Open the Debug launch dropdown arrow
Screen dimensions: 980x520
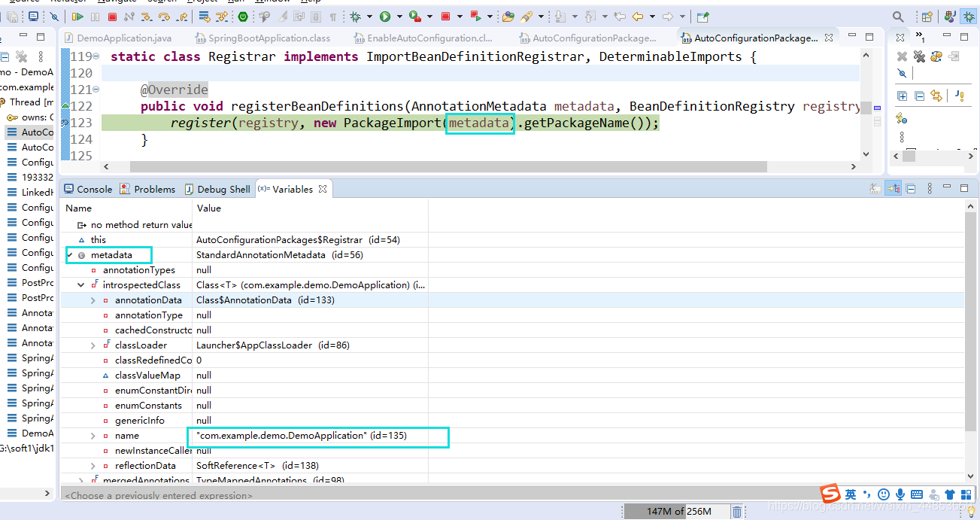[x=369, y=17]
